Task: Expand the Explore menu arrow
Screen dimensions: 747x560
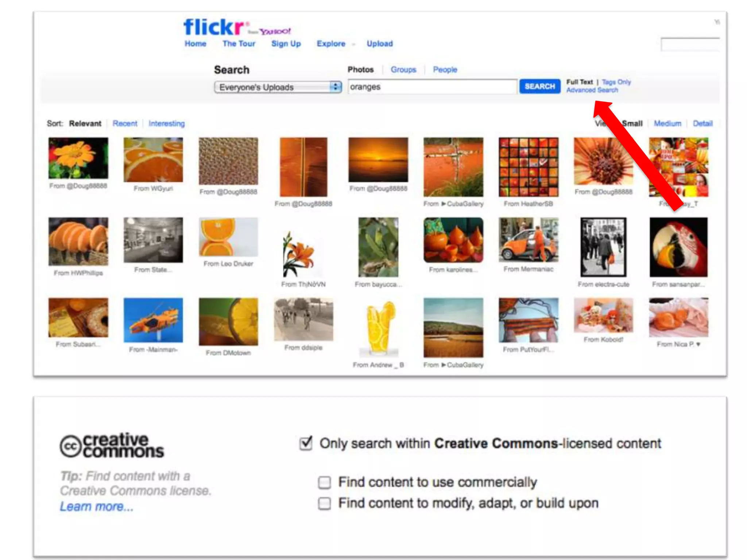Action: point(353,44)
